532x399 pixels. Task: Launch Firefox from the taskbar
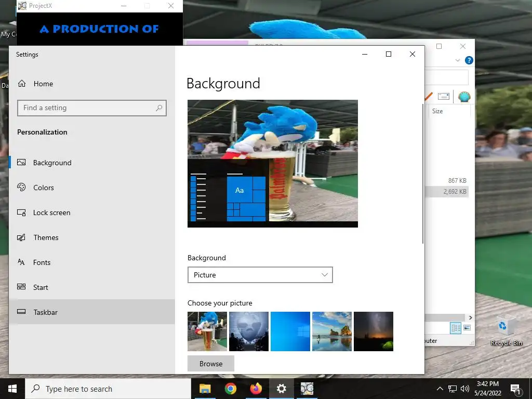pyautogui.click(x=256, y=389)
